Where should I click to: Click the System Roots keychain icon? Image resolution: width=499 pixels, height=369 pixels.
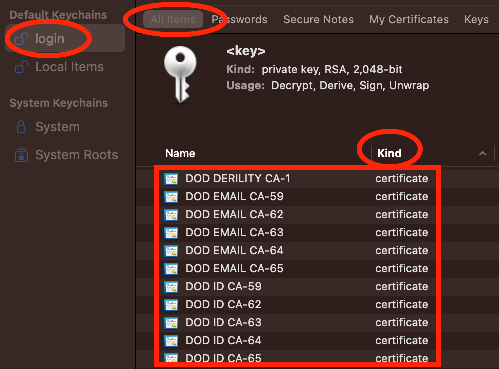[21, 155]
